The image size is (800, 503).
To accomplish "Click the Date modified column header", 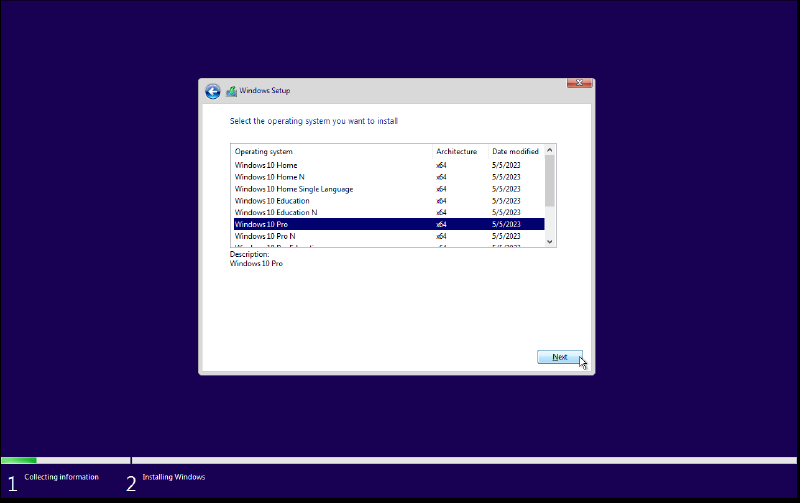I will point(516,152).
